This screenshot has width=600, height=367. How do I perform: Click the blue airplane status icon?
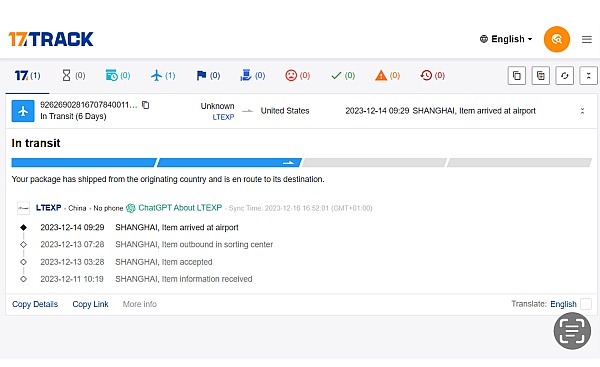tap(23, 111)
